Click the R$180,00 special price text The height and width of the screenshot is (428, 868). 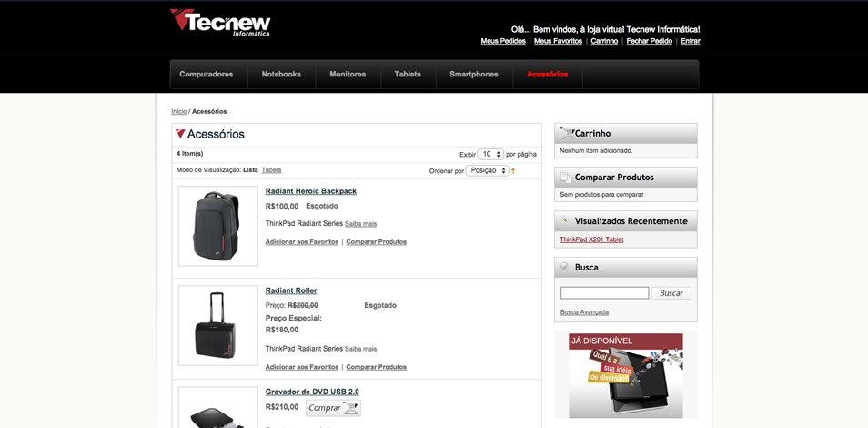(x=282, y=330)
